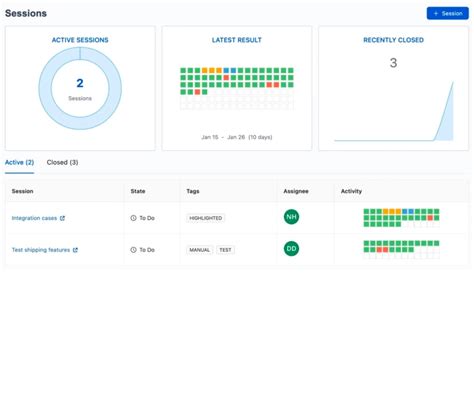Viewport: 474px width, 397px height.
Task: Select the DD assignee avatar
Action: click(x=291, y=249)
